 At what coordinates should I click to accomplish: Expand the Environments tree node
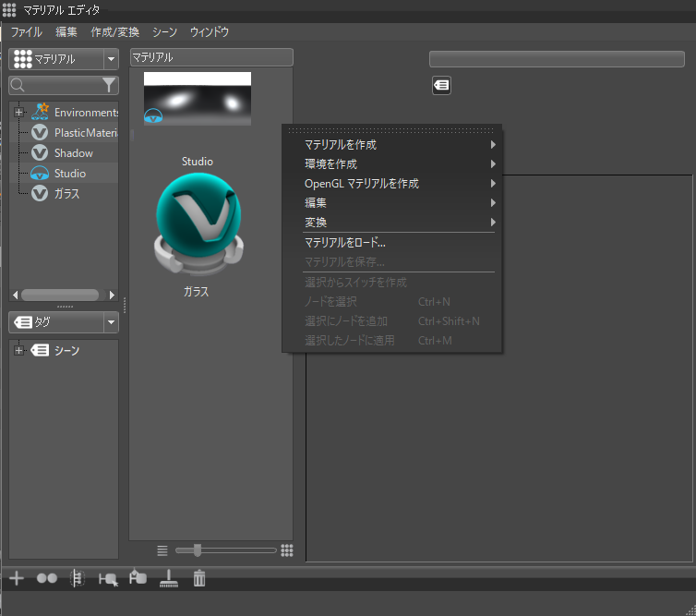[18, 112]
